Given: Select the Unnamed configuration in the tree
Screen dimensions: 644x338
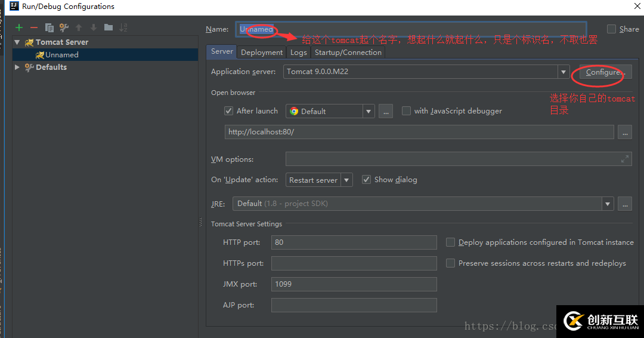Looking at the screenshot, I should pos(105,55).
